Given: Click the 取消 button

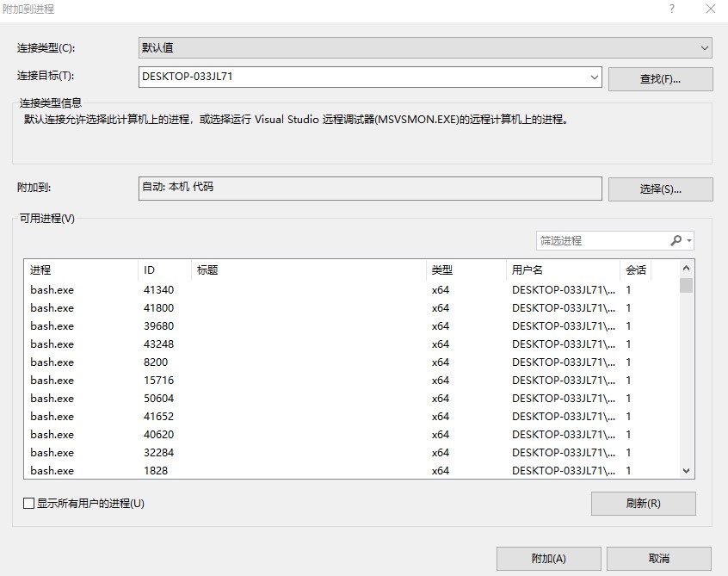Looking at the screenshot, I should pos(658,559).
